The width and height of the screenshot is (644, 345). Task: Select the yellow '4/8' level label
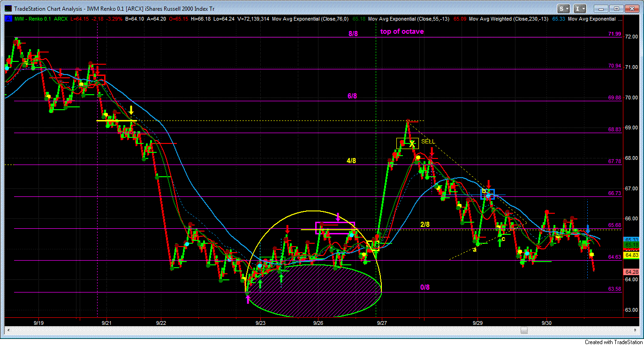351,161
